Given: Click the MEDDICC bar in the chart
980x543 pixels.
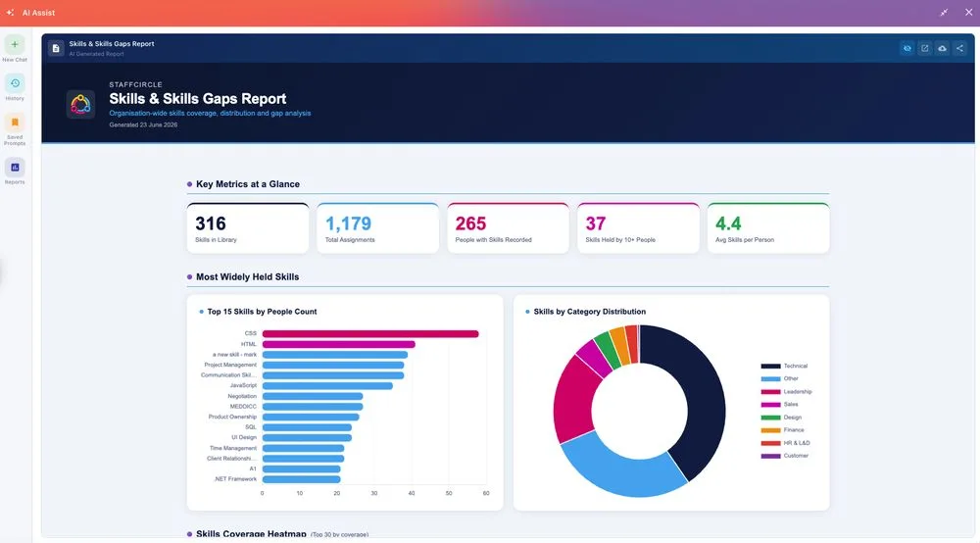Looking at the screenshot, I should [313, 407].
